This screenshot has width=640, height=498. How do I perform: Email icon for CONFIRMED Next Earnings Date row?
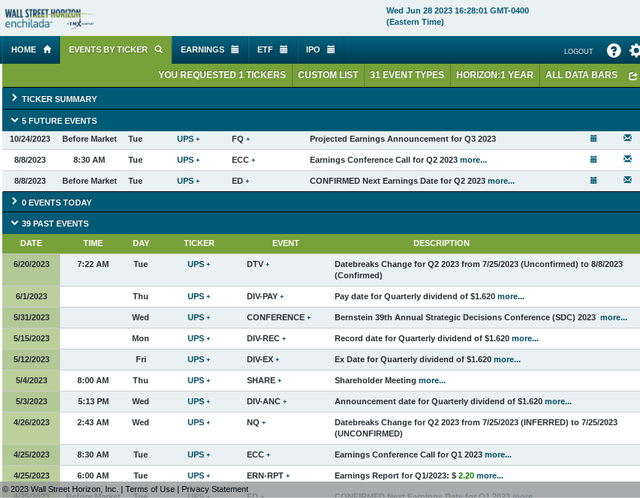pos(627,180)
